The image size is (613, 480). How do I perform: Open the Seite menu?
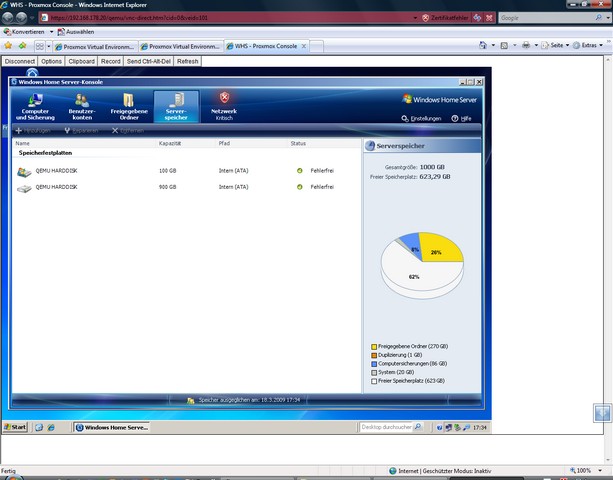(x=555, y=45)
